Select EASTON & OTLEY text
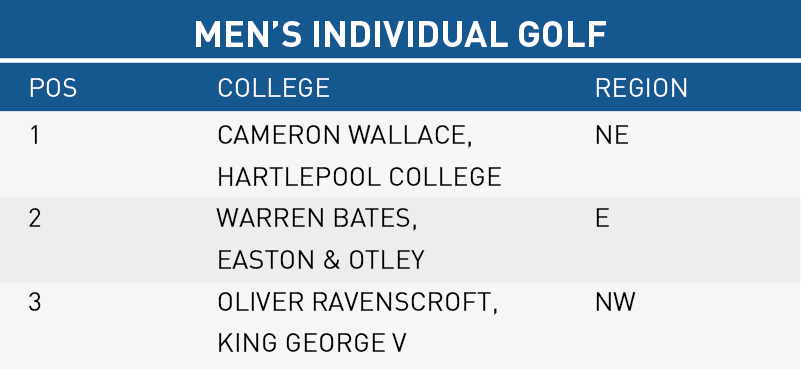This screenshot has height=369, width=801. [321, 260]
